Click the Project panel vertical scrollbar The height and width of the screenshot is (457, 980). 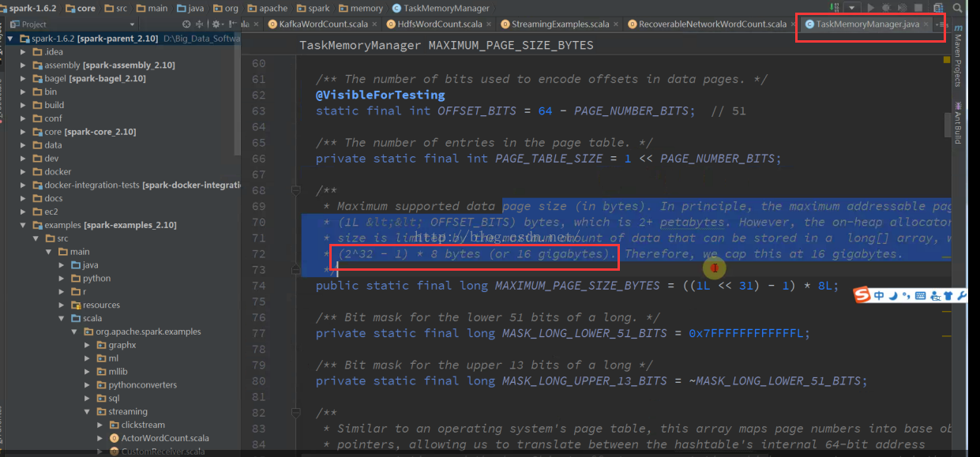coord(238,95)
